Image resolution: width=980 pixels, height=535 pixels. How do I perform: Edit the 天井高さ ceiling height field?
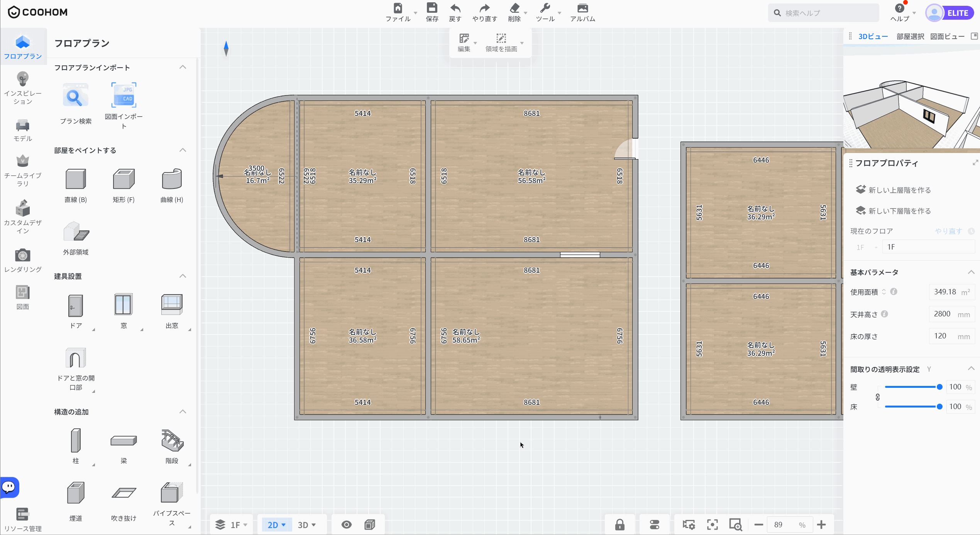point(952,314)
